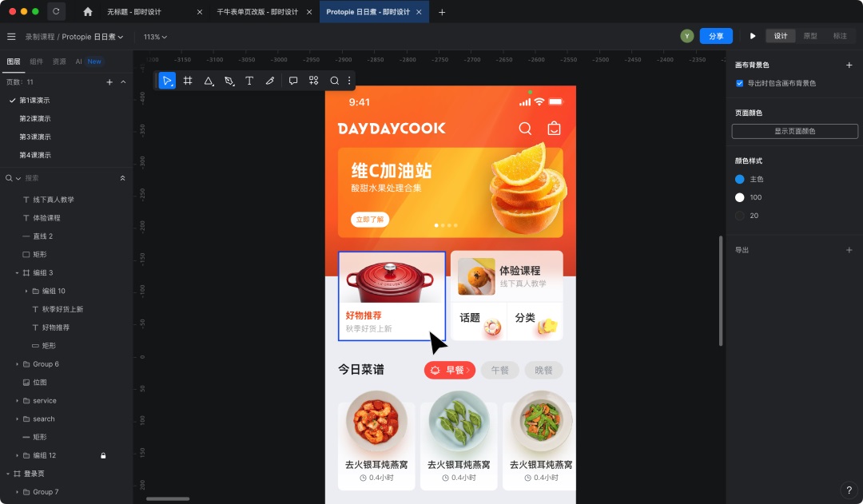The image size is (863, 504).
Task: Select the Text tool
Action: [251, 80]
